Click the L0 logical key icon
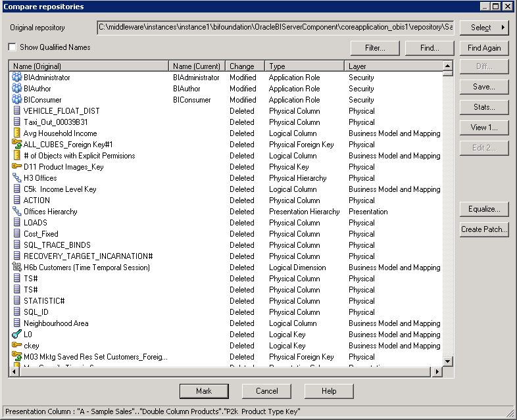 coord(17,335)
